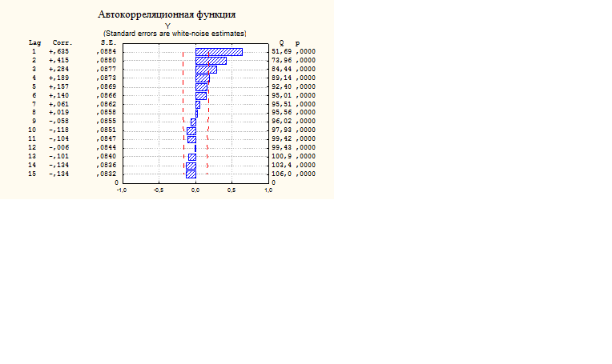Select the correlation value "-,058"

click(x=59, y=122)
